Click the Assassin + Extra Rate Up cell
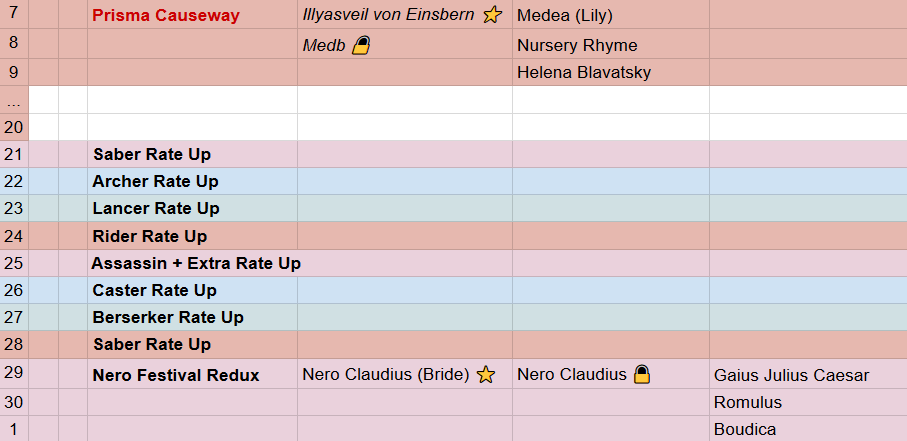 [193, 263]
